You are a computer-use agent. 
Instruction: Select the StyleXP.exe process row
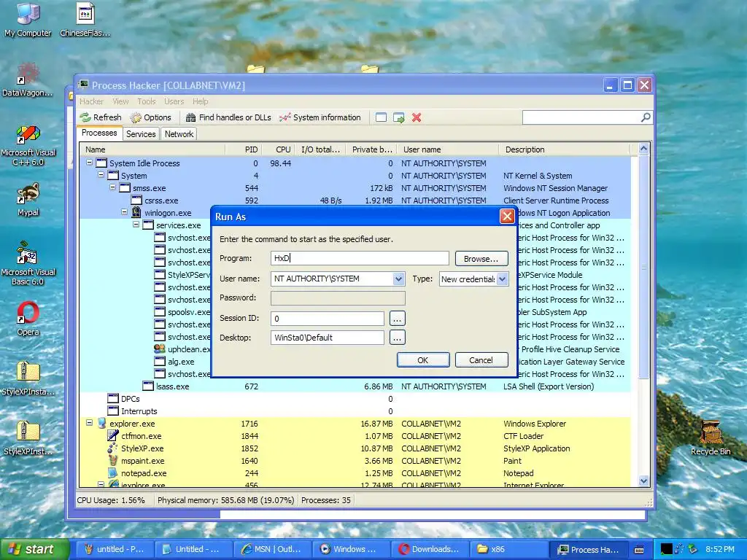tap(355, 448)
